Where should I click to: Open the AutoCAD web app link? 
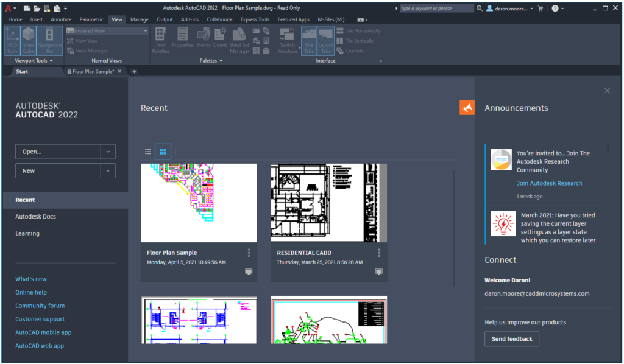[40, 346]
